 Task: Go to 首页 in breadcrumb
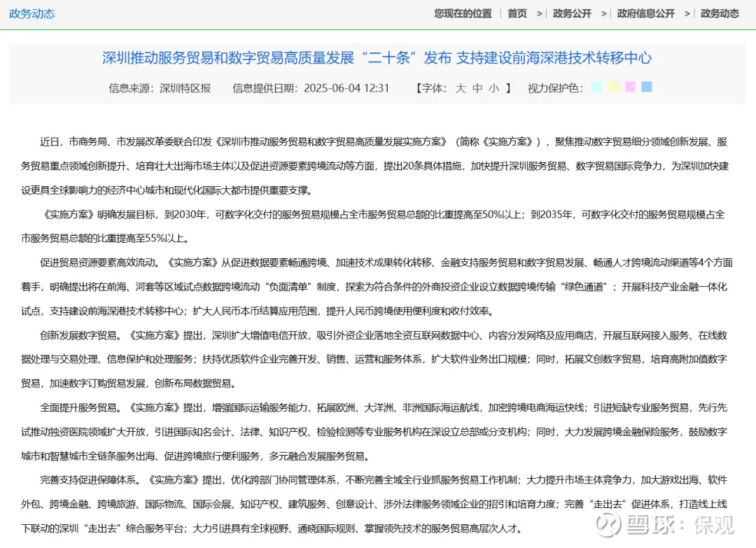517,13
